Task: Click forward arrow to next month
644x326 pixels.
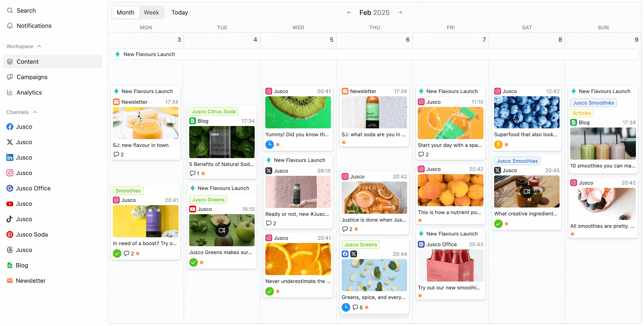Action: click(x=400, y=12)
